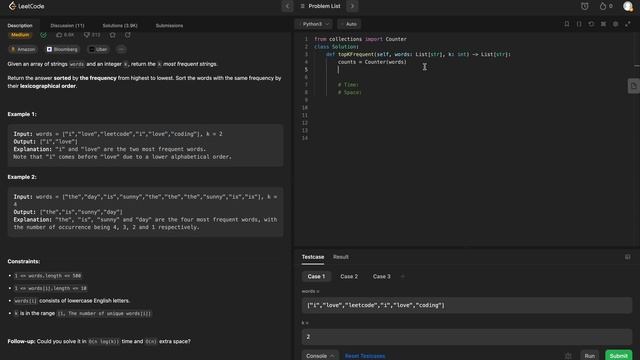The height and width of the screenshot is (360, 640).
Task: Click the Constraints heading
Action: [x=24, y=262]
